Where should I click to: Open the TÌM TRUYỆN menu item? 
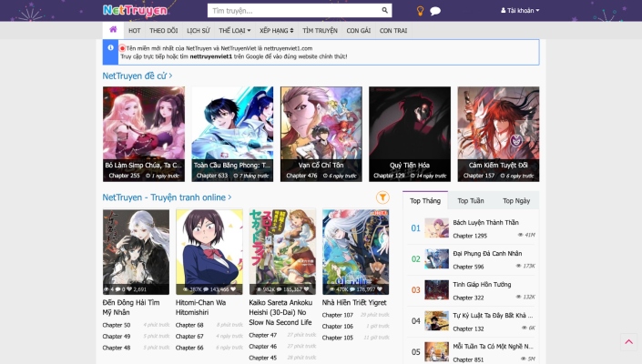(320, 30)
